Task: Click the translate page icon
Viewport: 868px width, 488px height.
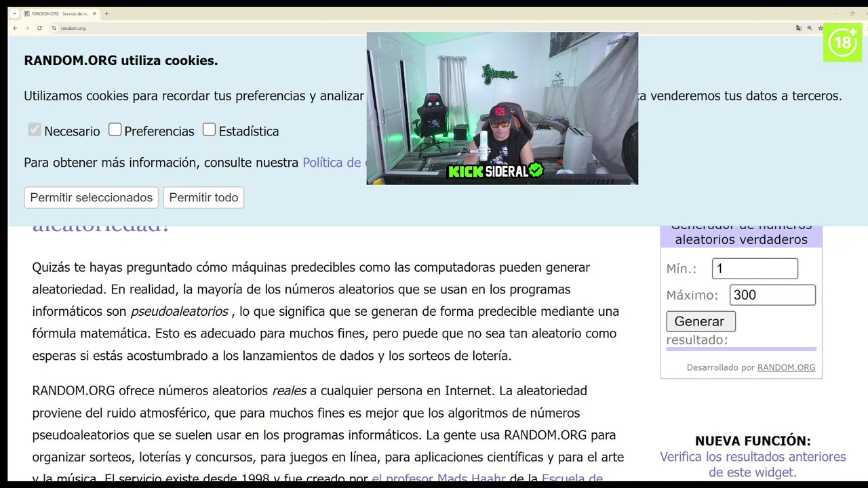Action: 799,28
